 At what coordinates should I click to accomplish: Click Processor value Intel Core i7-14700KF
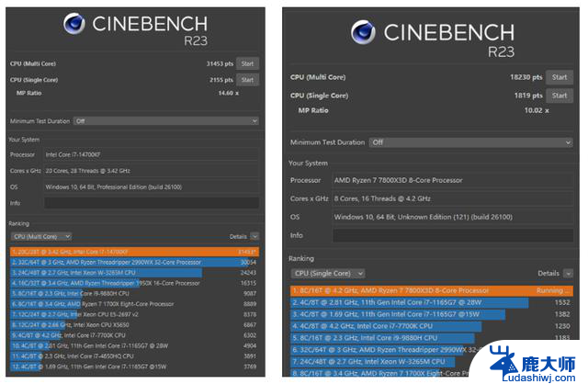73,155
